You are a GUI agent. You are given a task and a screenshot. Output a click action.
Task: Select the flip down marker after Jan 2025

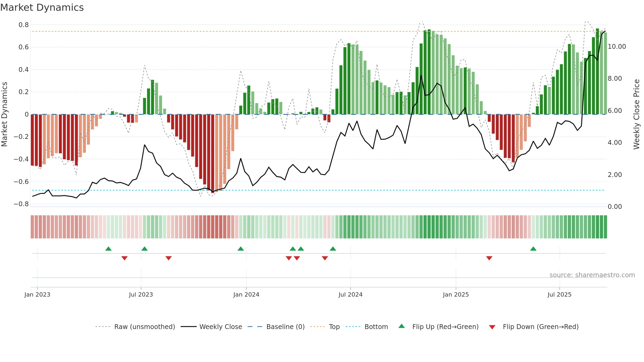tap(489, 258)
